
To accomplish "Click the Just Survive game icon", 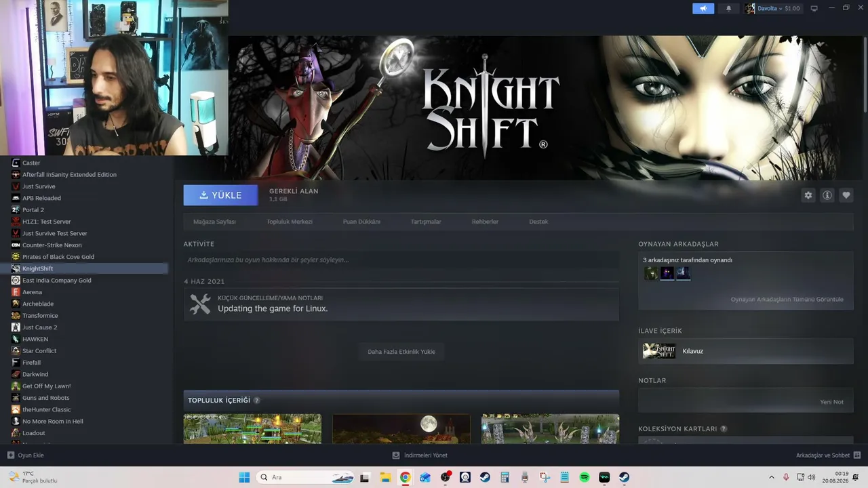I will pyautogui.click(x=16, y=186).
